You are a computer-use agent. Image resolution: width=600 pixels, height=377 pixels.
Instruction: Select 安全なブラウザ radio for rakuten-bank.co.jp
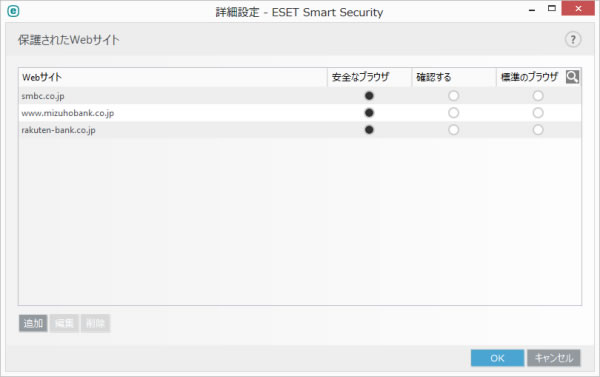click(369, 130)
